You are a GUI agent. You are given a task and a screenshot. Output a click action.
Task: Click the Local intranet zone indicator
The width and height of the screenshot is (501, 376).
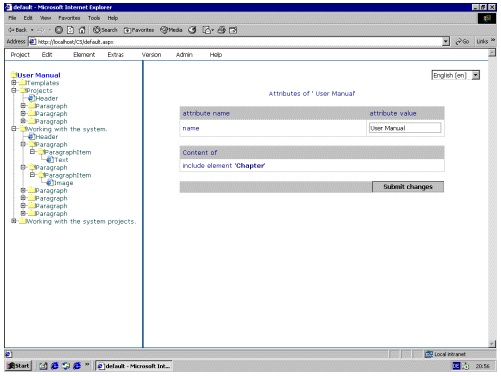point(446,354)
